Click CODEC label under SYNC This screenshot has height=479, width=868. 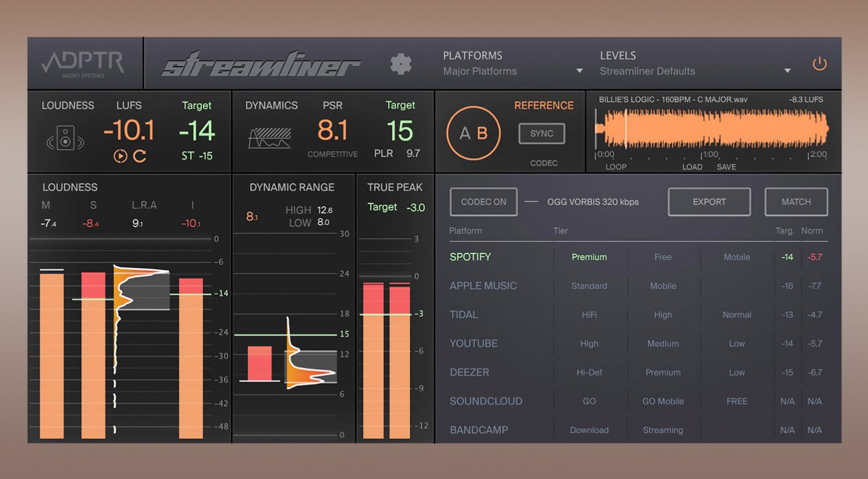(544, 163)
